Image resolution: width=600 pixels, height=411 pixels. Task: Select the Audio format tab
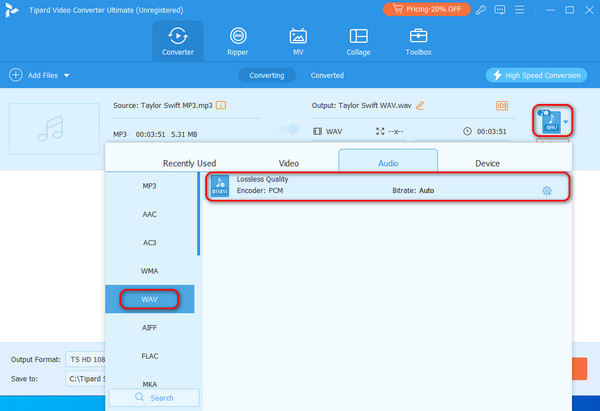(x=388, y=161)
